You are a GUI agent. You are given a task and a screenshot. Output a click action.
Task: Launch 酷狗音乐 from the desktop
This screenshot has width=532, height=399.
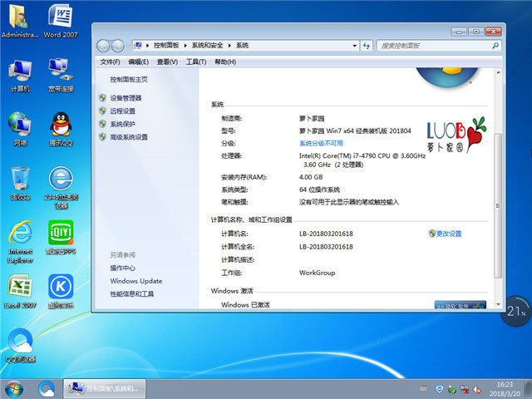pos(61,291)
